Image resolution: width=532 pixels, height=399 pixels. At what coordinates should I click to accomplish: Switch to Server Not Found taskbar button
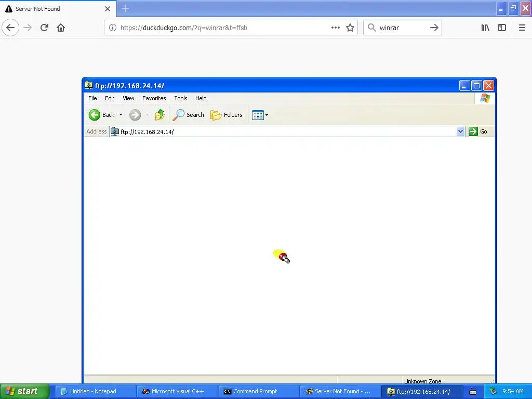340,391
